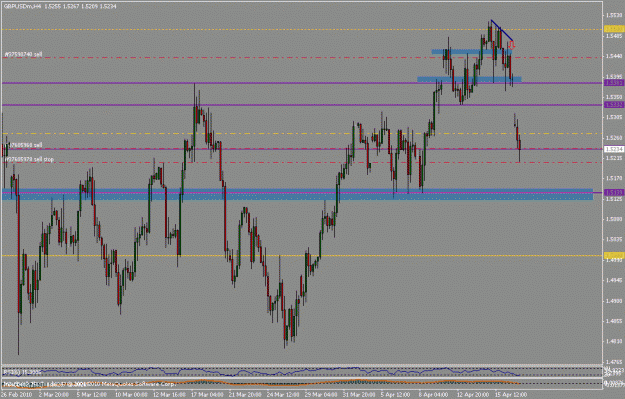The image size is (625, 399).
Task: Click the 21 Mar 20:00 time label
Action: click(245, 395)
